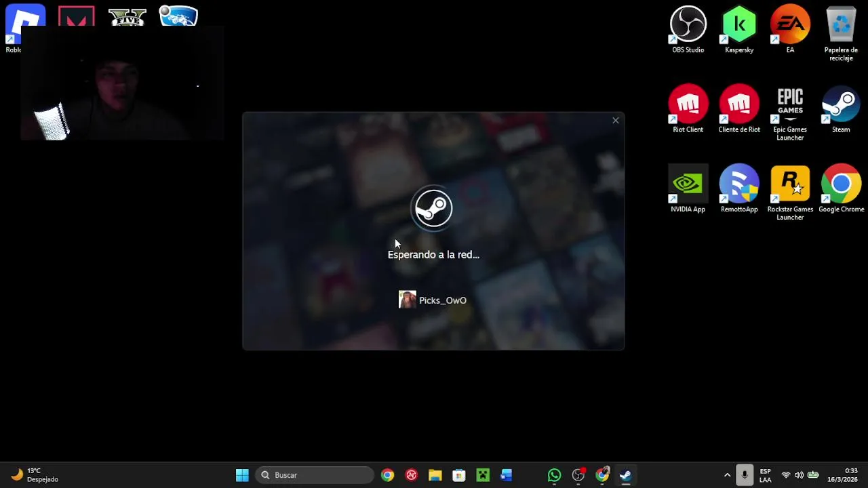868x488 pixels.
Task: Expand hidden system tray icons
Action: [727, 475]
